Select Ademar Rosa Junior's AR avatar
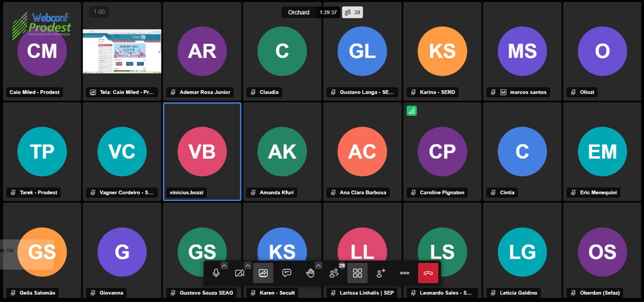This screenshot has width=644, height=302. tap(202, 51)
